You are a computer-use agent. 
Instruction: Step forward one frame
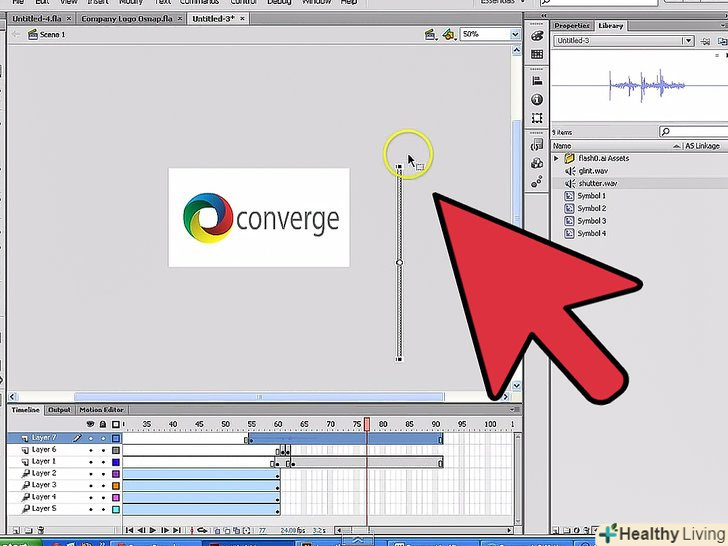[x=165, y=530]
